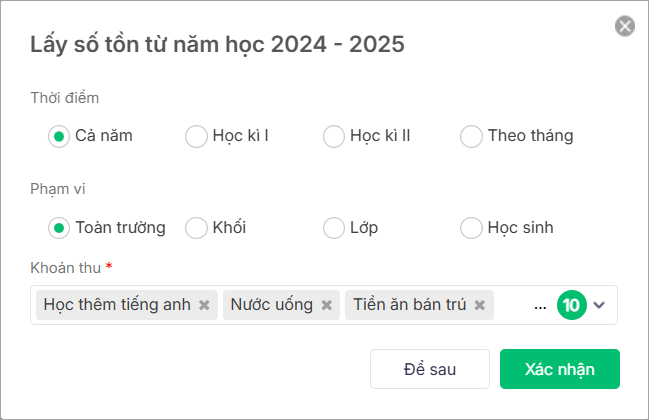649x420 pixels.
Task: Remove the 'Học thêm tiếng anh' tag
Action: (204, 306)
